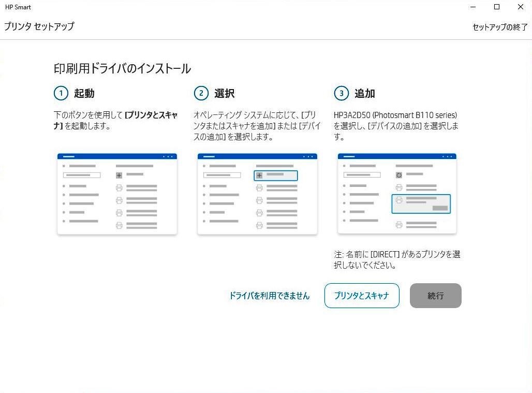Image resolution: width=532 pixels, height=393 pixels.
Task: Click the HP Smart window title
Action: [18, 7]
